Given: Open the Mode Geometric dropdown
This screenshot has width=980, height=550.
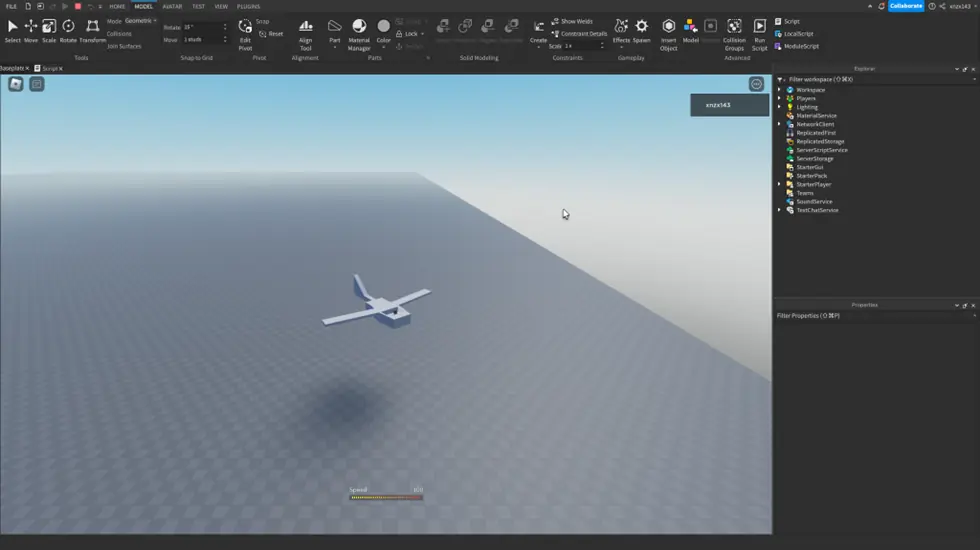Looking at the screenshot, I should (x=141, y=21).
